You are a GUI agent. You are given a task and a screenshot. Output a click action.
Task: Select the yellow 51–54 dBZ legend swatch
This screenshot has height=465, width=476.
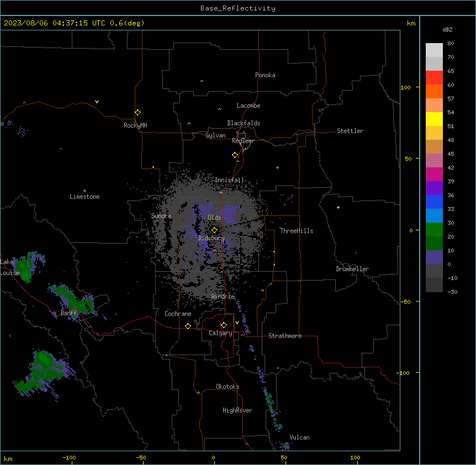pyautogui.click(x=434, y=119)
